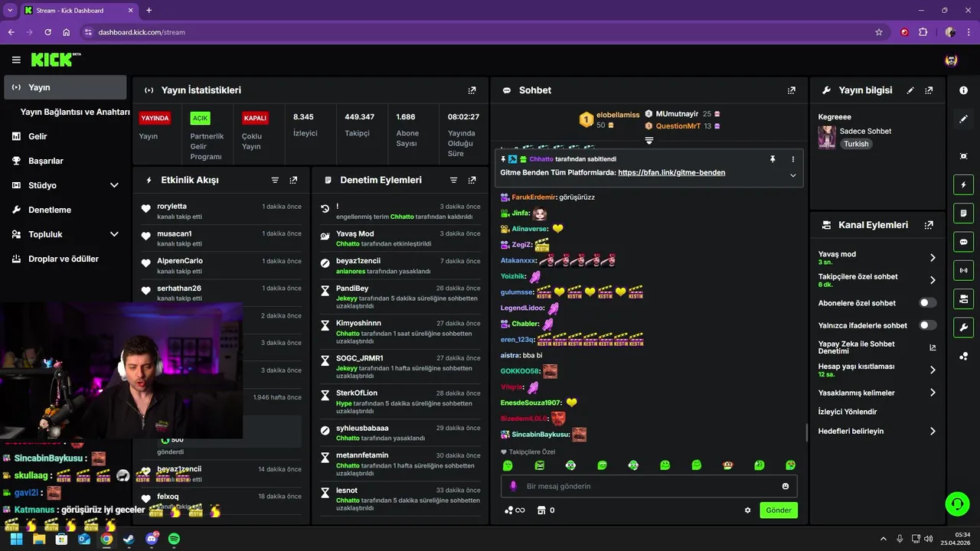
Task: Click the pencil edit icon in right sidebar
Action: tap(963, 119)
